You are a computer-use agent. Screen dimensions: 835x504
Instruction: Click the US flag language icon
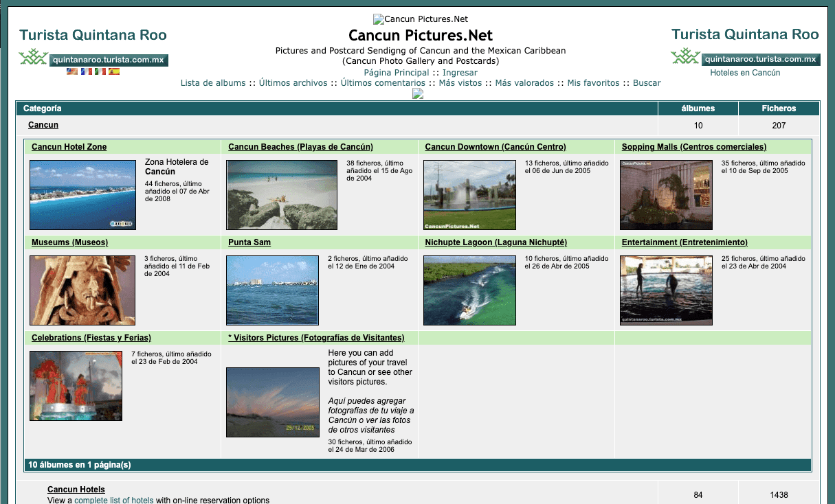(x=72, y=71)
